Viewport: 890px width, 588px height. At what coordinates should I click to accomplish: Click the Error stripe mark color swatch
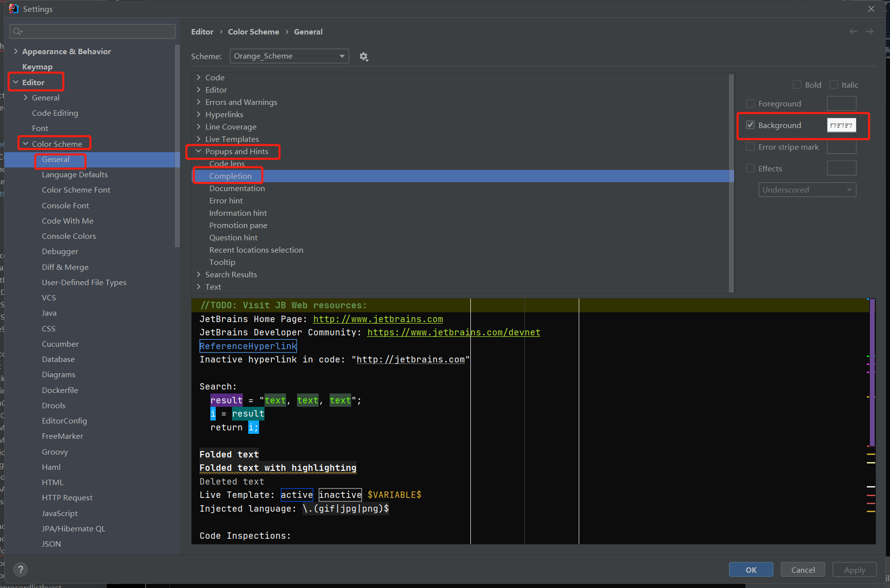point(841,147)
